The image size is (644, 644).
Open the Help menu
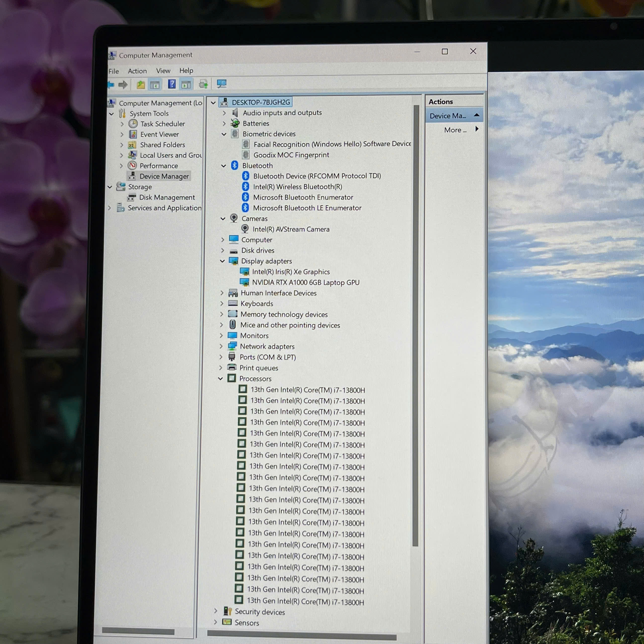pyautogui.click(x=186, y=70)
